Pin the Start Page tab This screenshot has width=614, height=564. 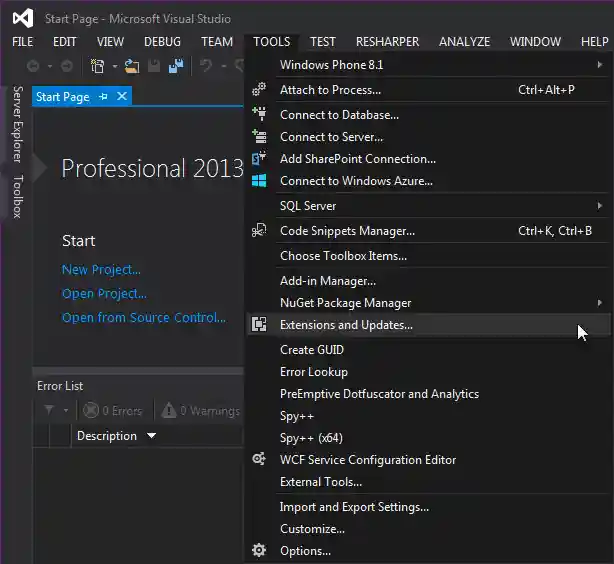104,97
